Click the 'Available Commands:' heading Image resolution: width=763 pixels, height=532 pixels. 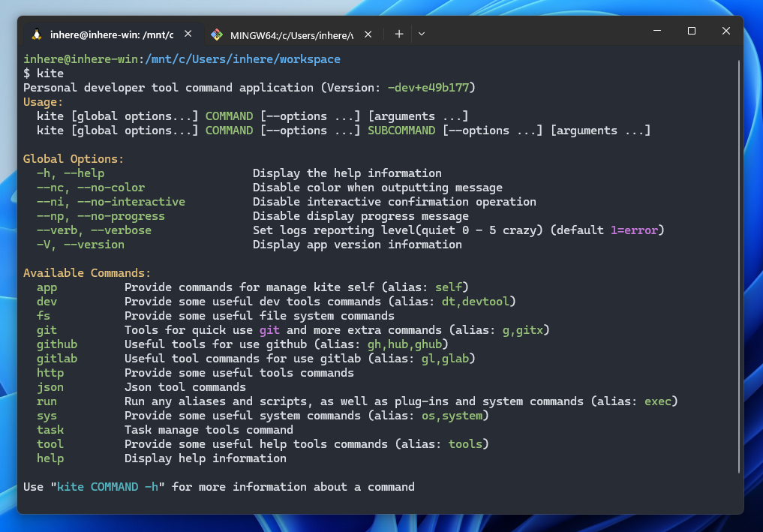(87, 273)
